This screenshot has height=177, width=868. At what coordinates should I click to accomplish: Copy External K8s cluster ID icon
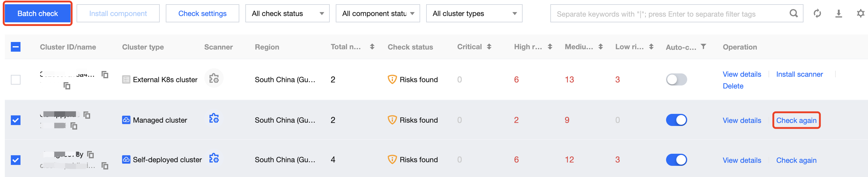tap(105, 74)
